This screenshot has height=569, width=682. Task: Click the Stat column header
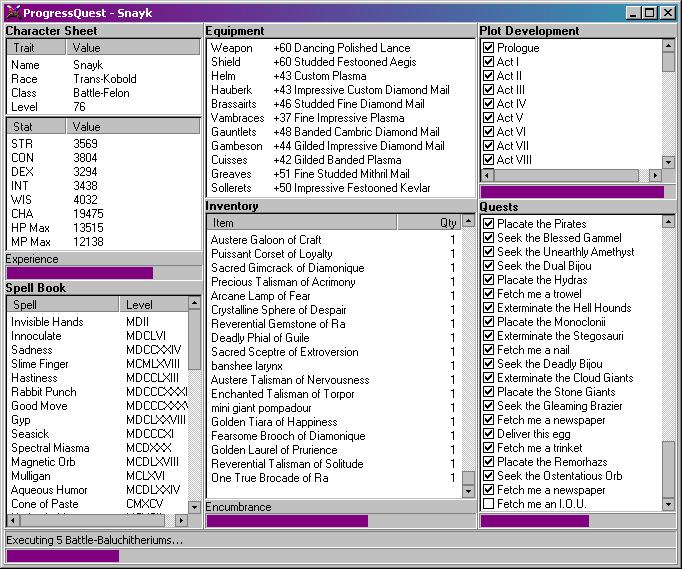point(36,127)
